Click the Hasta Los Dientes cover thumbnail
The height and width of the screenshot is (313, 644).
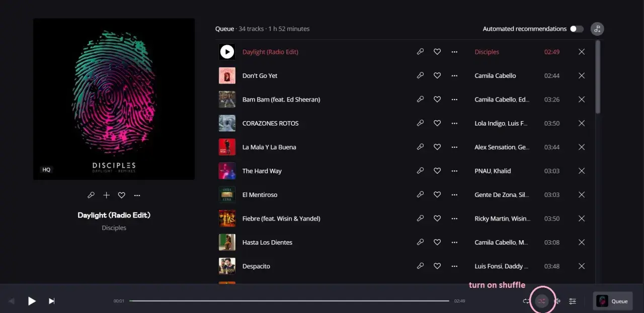pyautogui.click(x=227, y=242)
